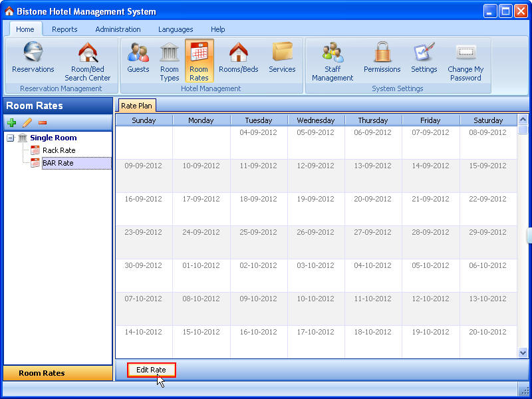Open Staff Management
This screenshot has height=399, width=532.
tap(332, 59)
